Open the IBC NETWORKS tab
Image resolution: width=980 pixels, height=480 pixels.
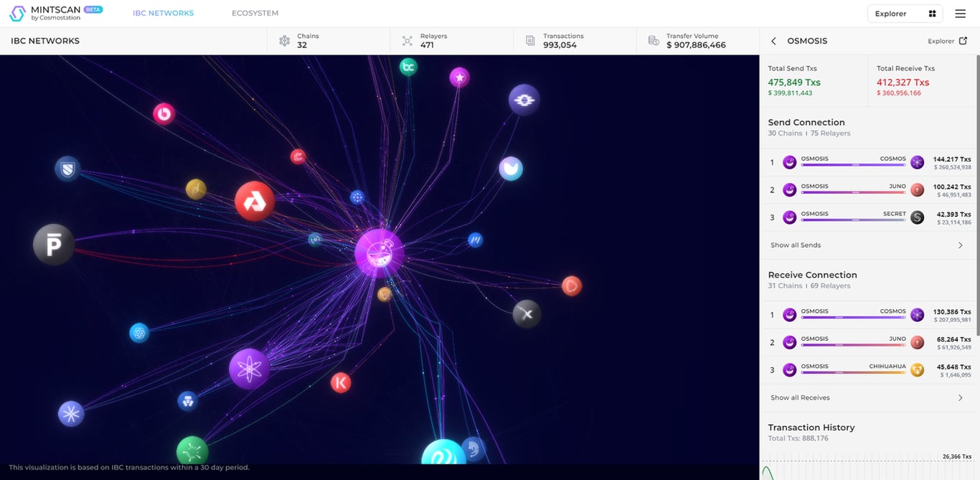[x=163, y=13]
